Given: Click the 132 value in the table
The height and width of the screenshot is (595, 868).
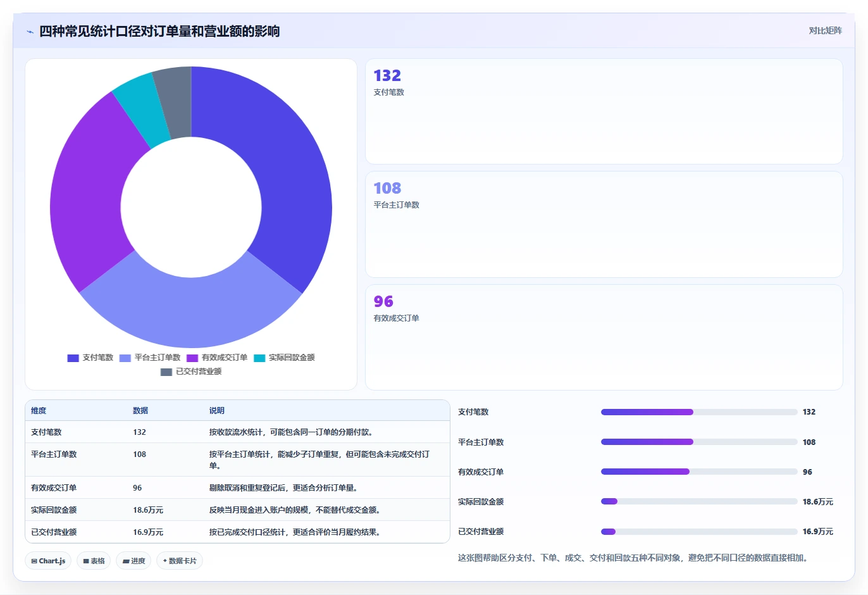Looking at the screenshot, I should [x=139, y=432].
